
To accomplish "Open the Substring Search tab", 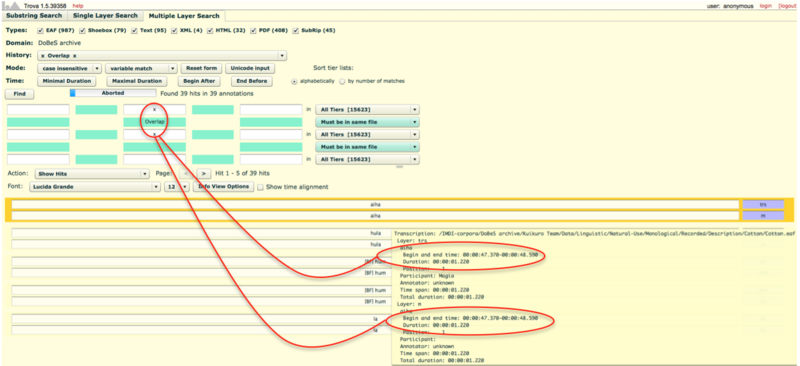I will [35, 16].
